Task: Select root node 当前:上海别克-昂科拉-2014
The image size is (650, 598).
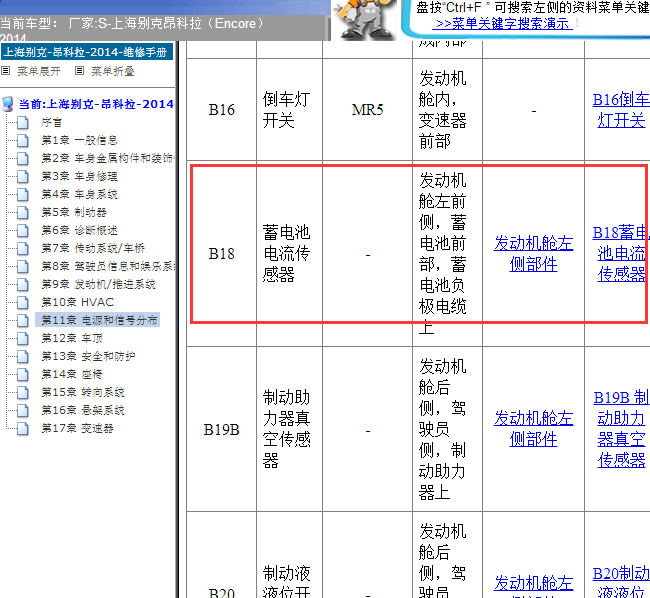Action: point(96,104)
